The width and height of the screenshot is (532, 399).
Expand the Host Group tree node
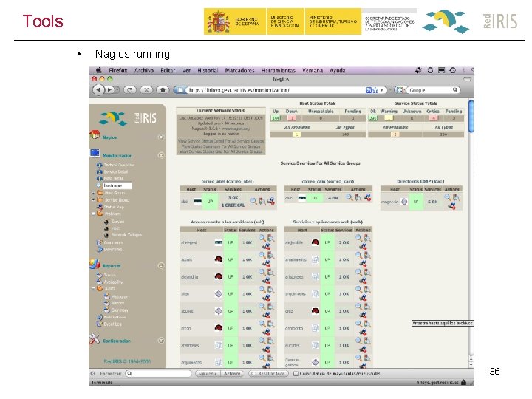tap(93, 193)
